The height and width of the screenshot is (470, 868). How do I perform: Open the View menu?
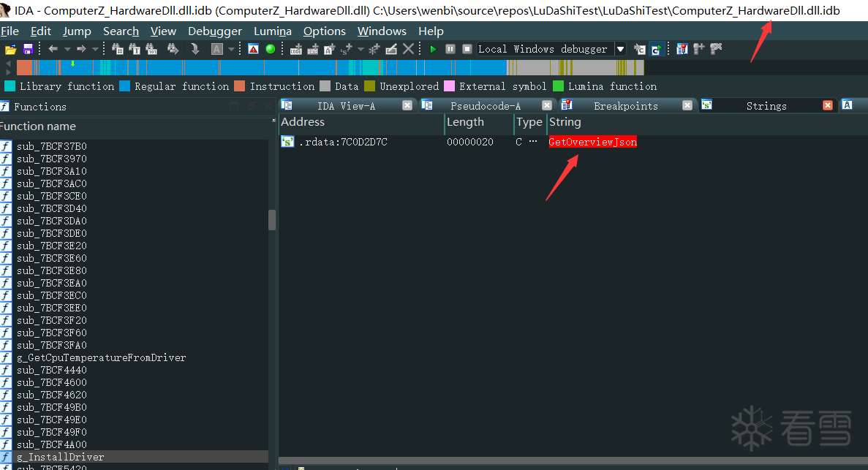[x=163, y=31]
